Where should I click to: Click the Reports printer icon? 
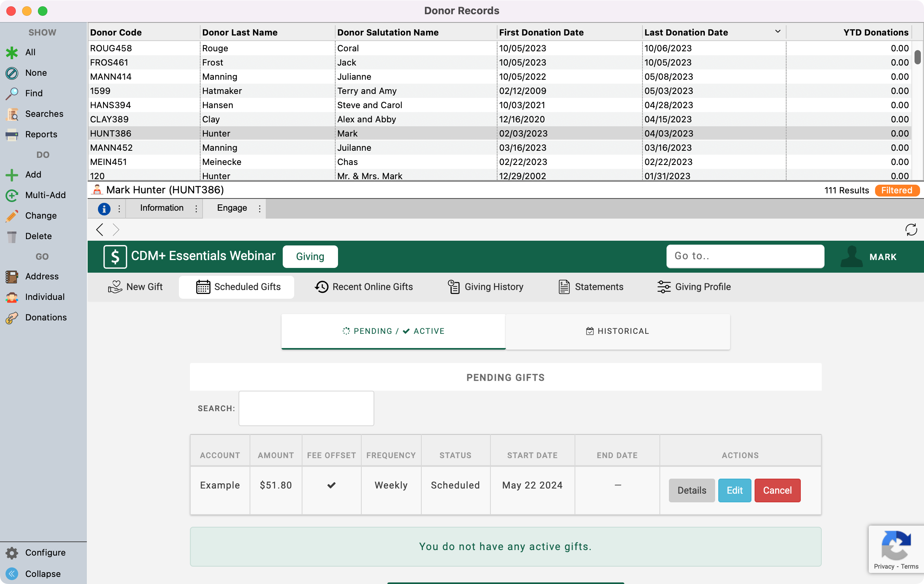tap(12, 135)
